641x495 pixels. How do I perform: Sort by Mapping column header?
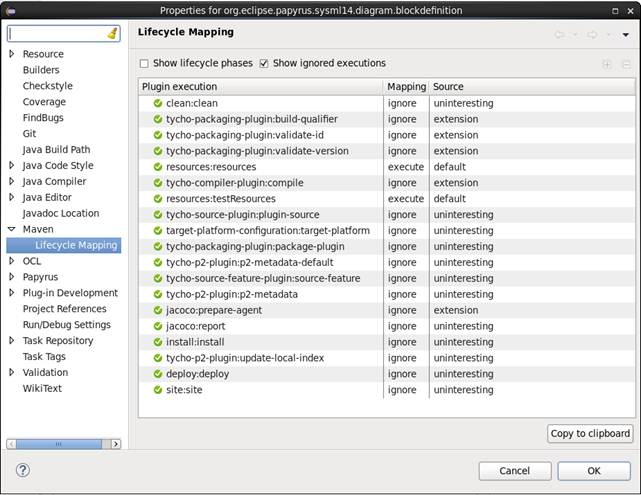[x=406, y=87]
